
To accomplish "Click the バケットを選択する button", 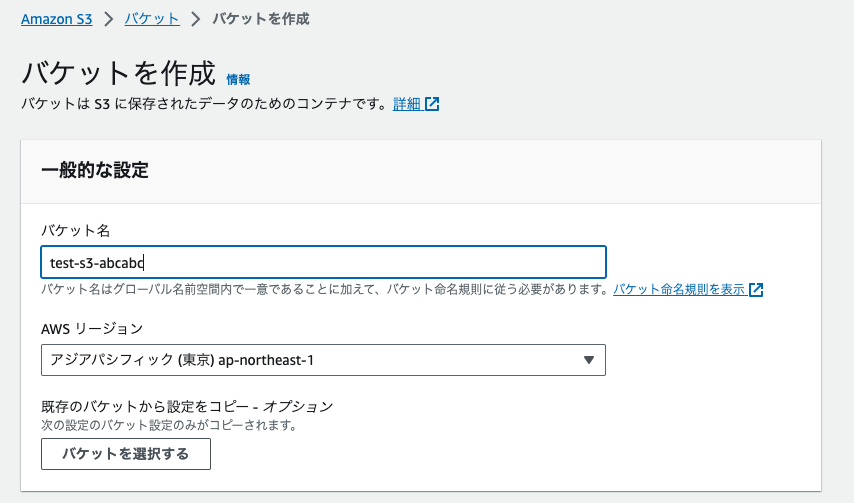I will 126,454.
